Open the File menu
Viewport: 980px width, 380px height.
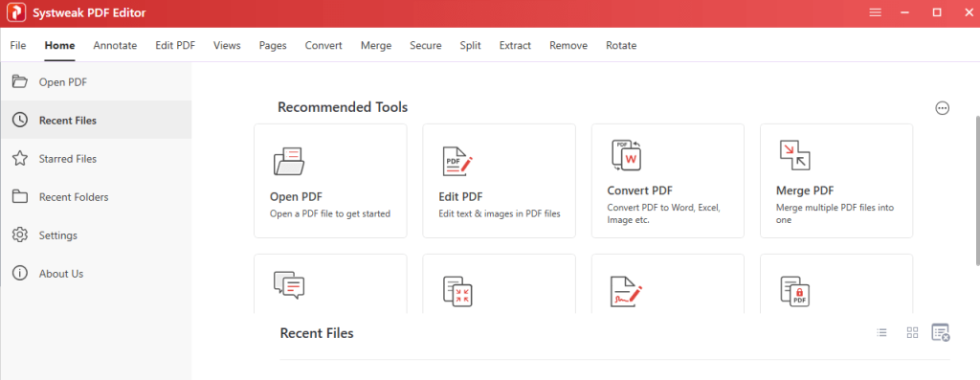[18, 46]
